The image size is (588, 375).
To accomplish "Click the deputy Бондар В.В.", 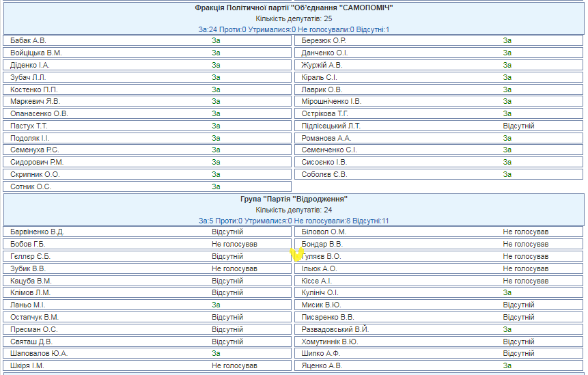I will pos(322,244).
